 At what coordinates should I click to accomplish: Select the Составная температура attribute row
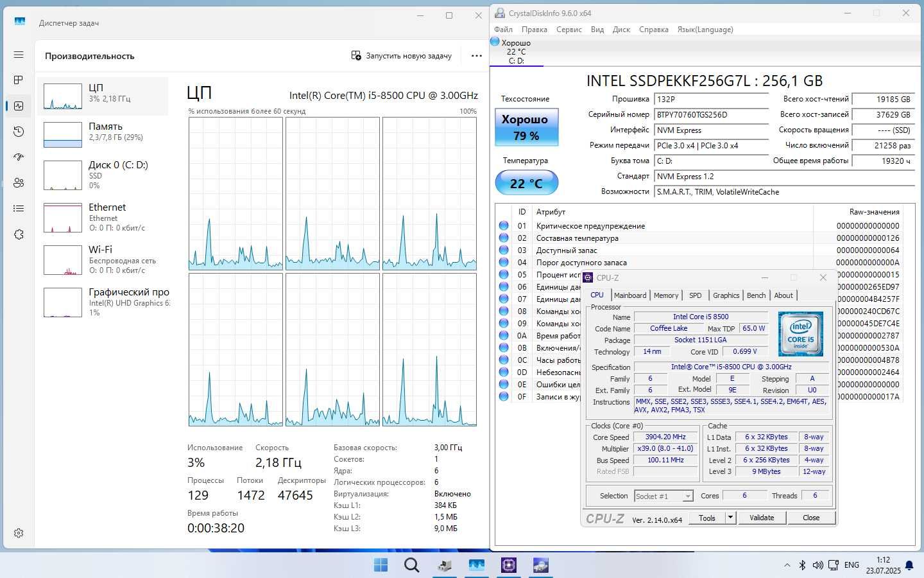coord(699,238)
